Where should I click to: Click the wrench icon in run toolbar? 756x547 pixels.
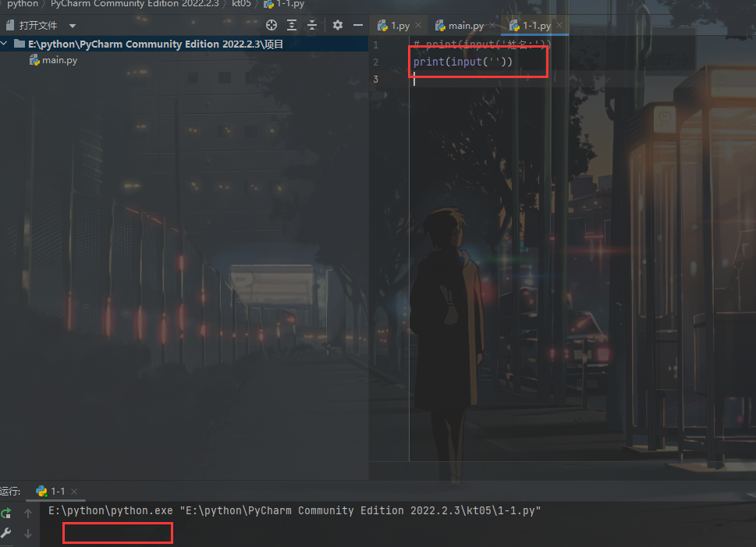coord(5,533)
